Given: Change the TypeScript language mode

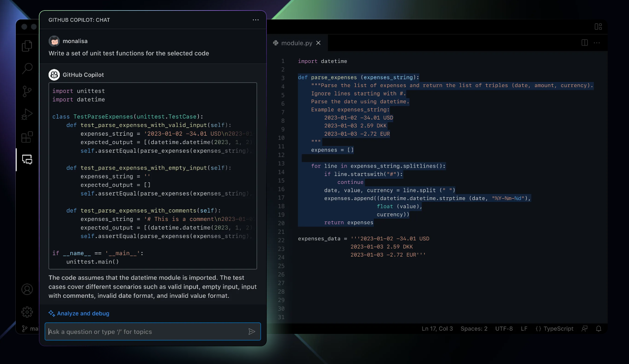Looking at the screenshot, I should coord(554,329).
